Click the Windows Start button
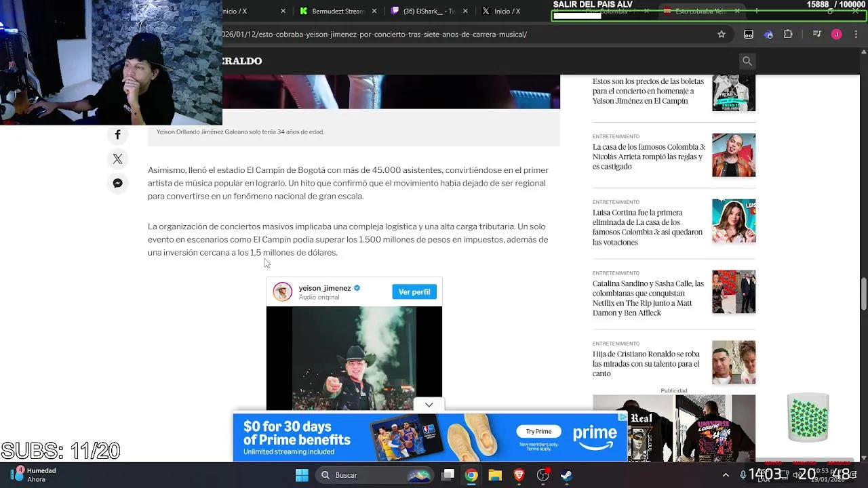 point(302,475)
